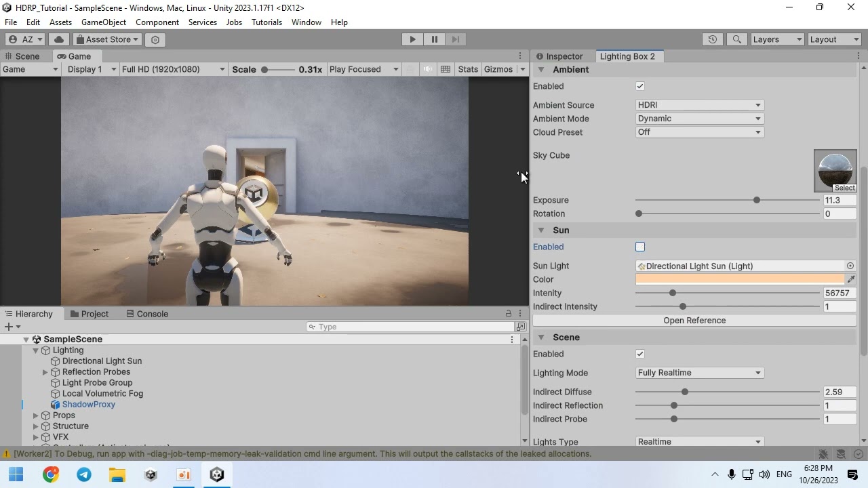
Task: Open the GameObject menu
Action: pos(104,22)
